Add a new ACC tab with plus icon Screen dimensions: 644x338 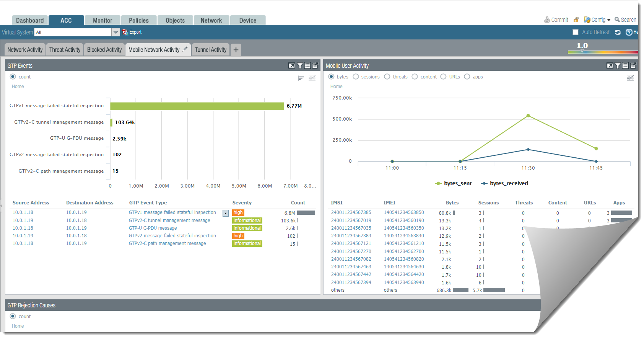pyautogui.click(x=236, y=50)
